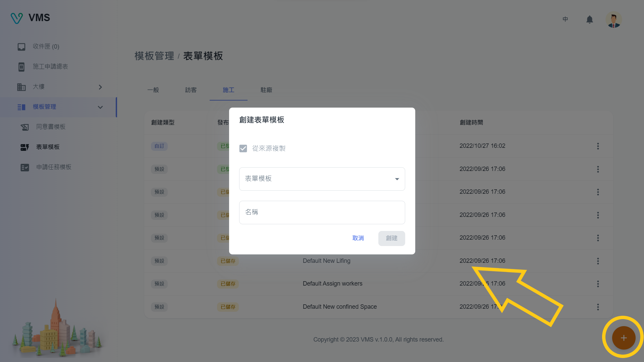Viewport: 644px width, 362px height.
Task: Switch the language with the 中 icon
Action: click(x=565, y=19)
